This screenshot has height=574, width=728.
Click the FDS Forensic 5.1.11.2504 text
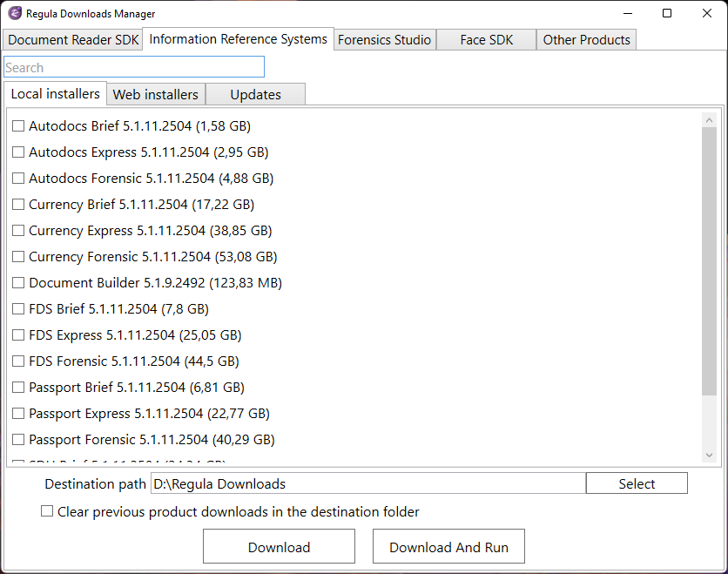click(x=134, y=361)
